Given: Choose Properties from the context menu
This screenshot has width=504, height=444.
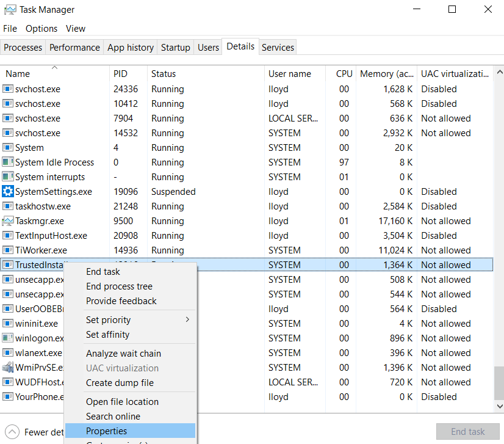Looking at the screenshot, I should coord(107,431).
